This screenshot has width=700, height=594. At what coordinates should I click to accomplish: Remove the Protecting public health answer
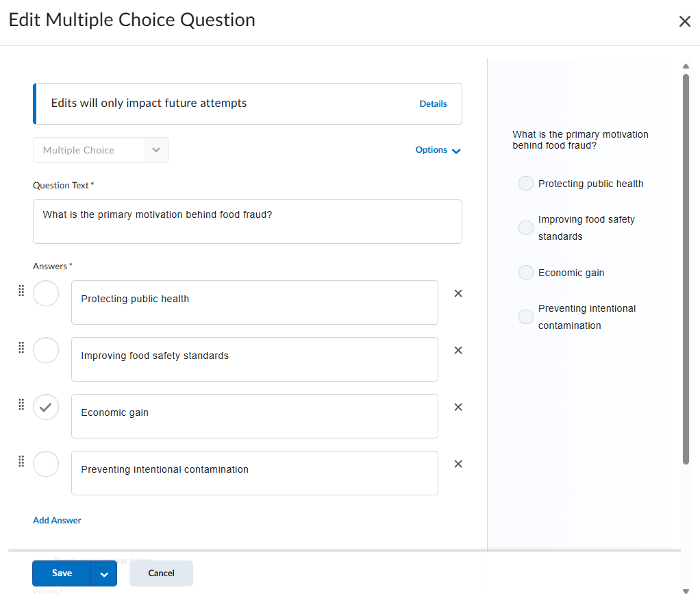(x=458, y=293)
